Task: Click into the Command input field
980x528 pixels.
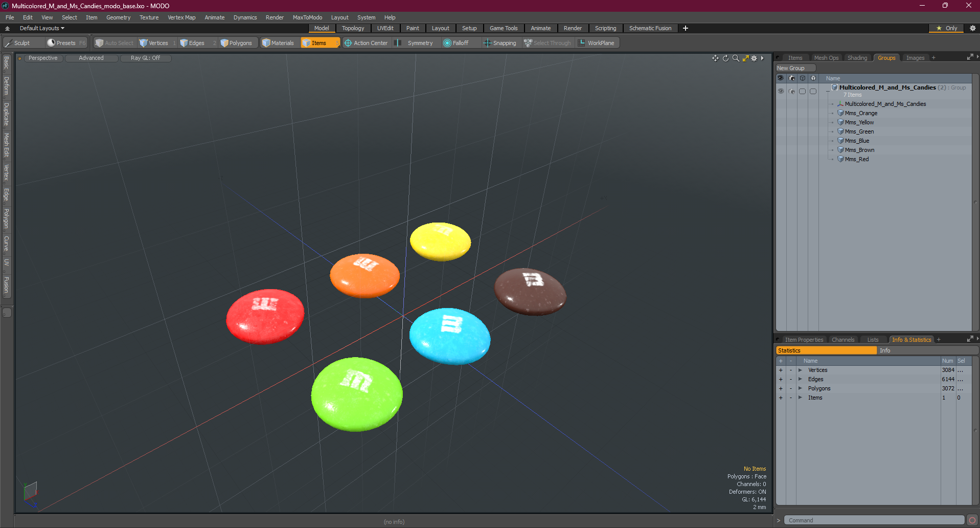Action: click(874, 520)
